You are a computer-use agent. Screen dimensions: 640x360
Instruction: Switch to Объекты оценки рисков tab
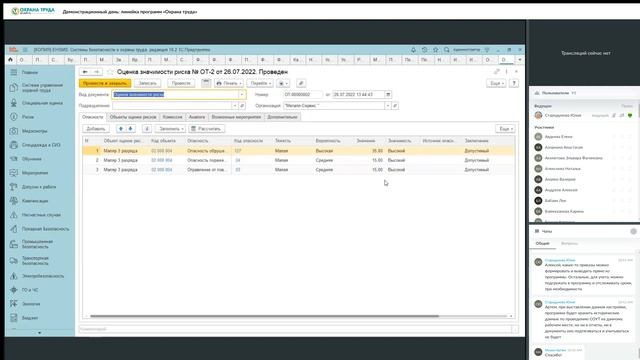pyautogui.click(x=133, y=117)
